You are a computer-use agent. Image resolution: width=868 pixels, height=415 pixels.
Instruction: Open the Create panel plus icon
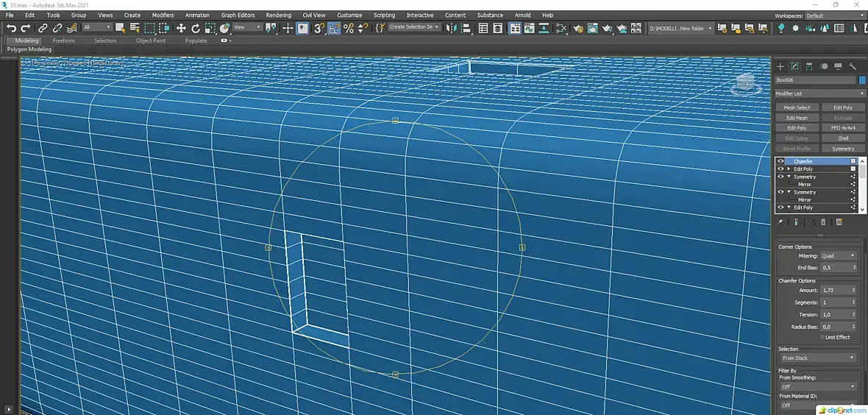pos(780,66)
